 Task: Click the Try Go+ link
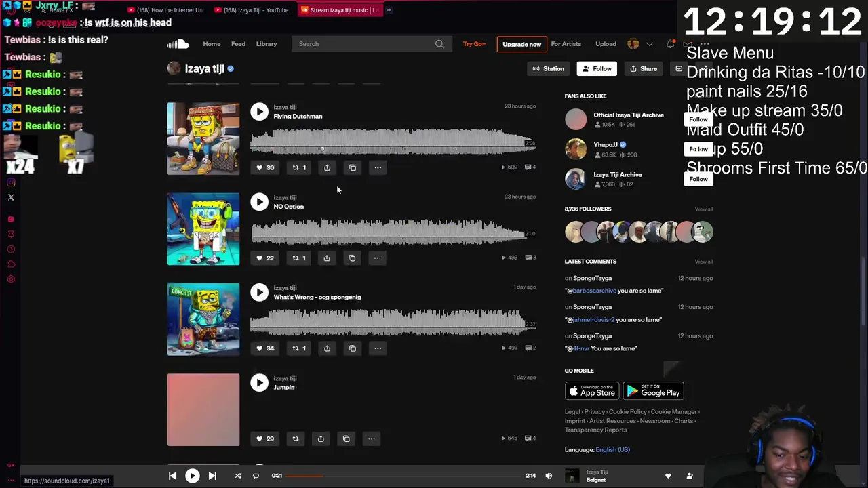474,44
